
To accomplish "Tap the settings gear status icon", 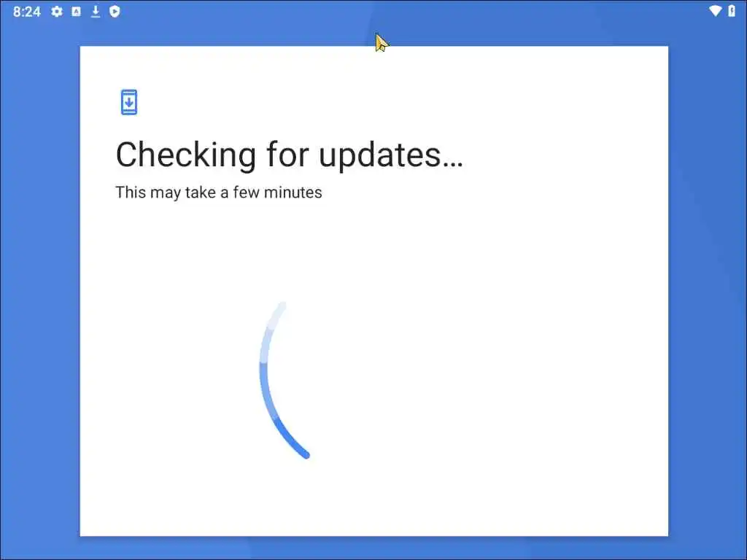I will point(57,12).
